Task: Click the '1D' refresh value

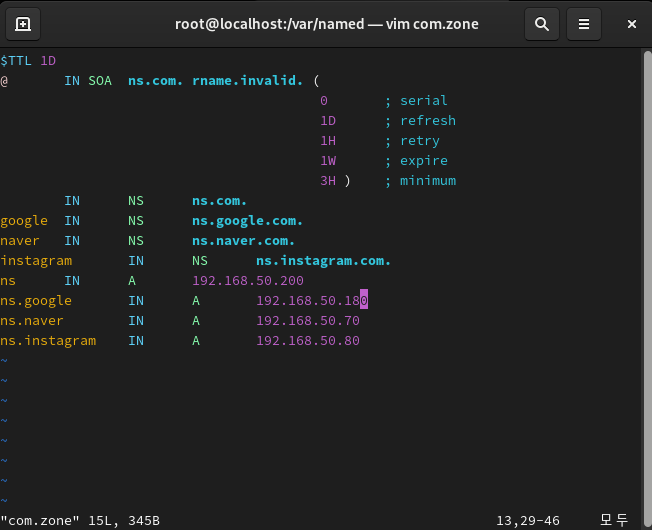Action: [328, 121]
